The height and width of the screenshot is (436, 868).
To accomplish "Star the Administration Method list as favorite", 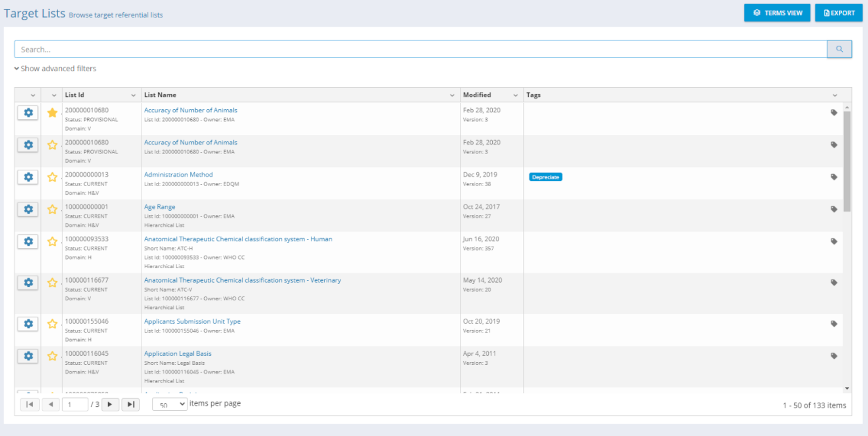I will pyautogui.click(x=52, y=177).
